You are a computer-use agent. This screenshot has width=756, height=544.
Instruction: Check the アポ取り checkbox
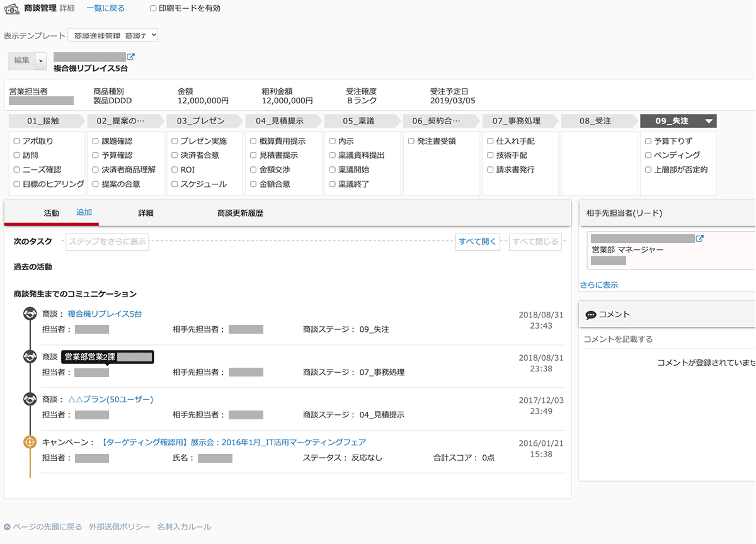click(17, 141)
